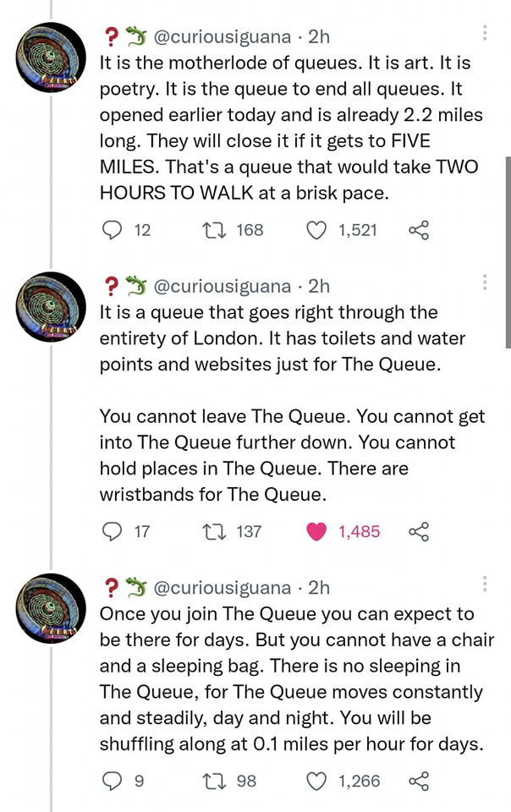The width and height of the screenshot is (511, 812).
Task: Reply to the 'entirety of London' tweet
Action: click(x=113, y=532)
